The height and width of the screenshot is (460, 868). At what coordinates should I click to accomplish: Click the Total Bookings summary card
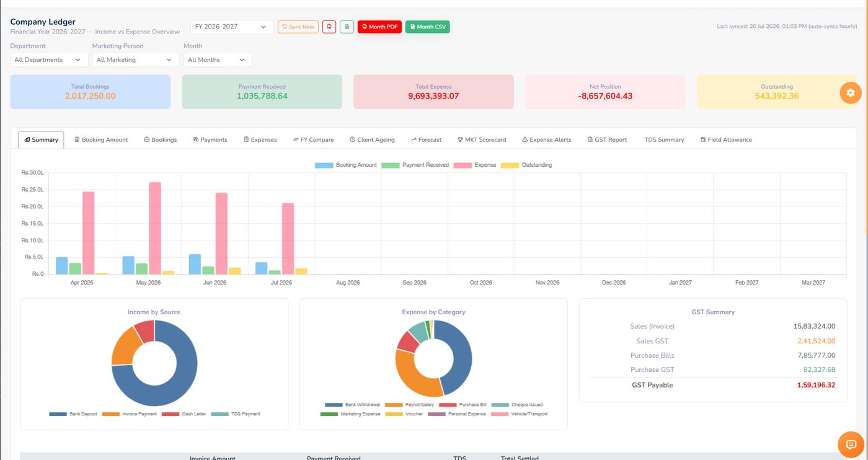[x=90, y=92]
